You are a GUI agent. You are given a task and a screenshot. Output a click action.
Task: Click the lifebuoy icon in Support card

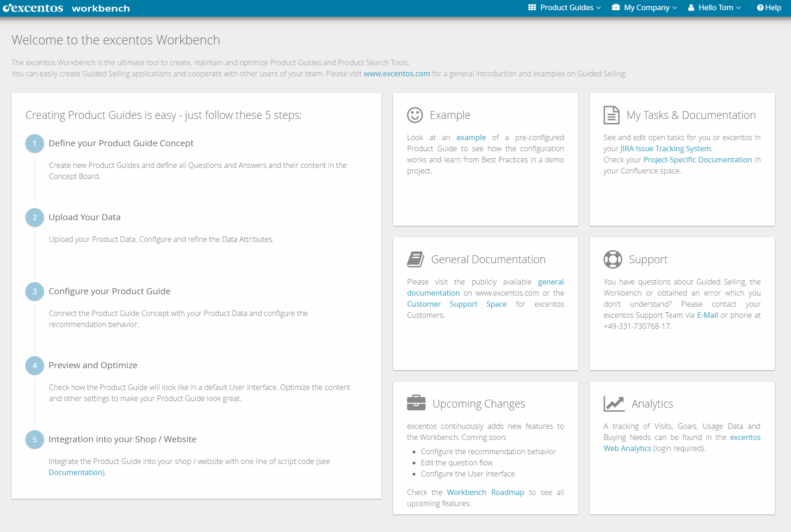coord(612,259)
